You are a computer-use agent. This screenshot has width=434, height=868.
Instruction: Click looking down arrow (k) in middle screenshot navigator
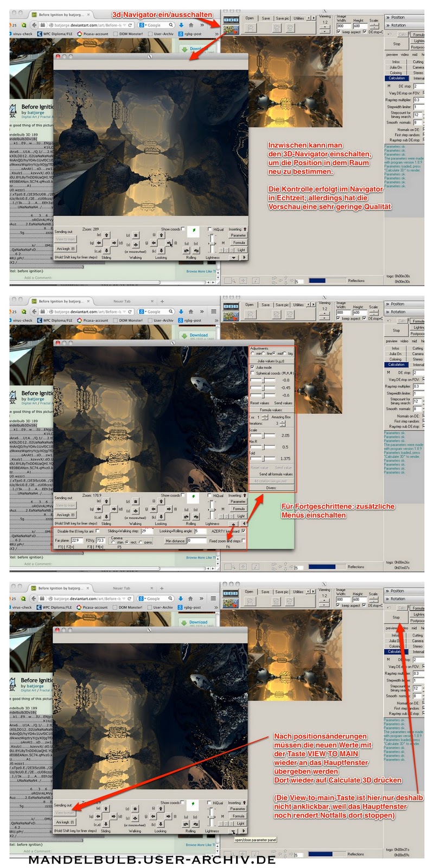point(161,516)
